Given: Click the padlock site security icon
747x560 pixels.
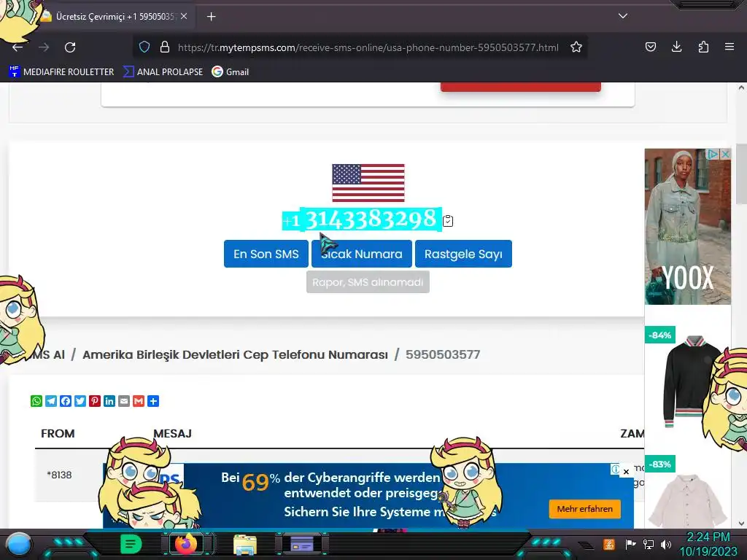Looking at the screenshot, I should 165,47.
